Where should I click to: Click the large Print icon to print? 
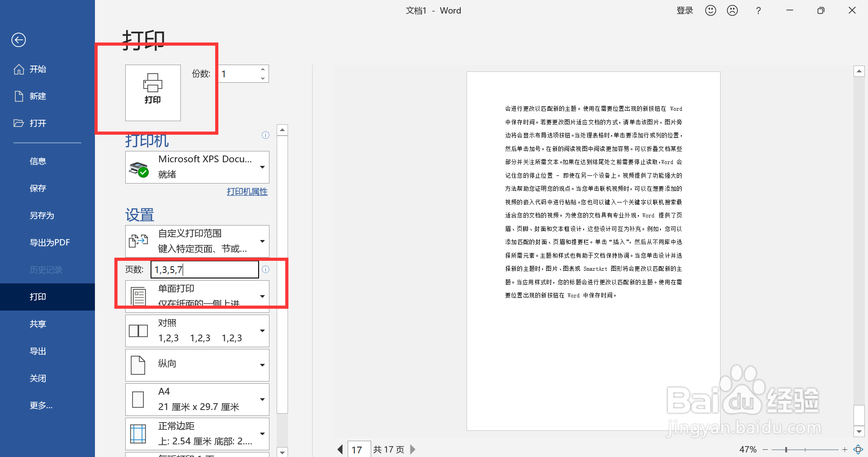(x=153, y=93)
